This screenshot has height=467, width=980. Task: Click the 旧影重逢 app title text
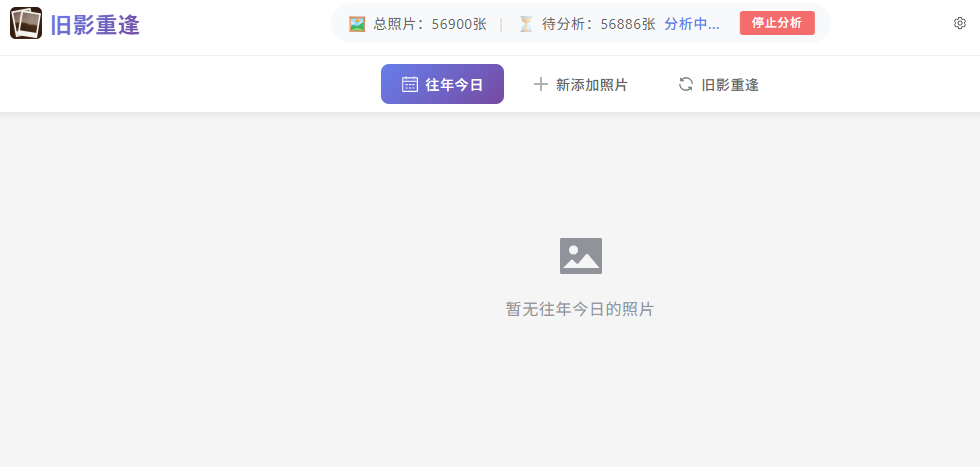[95, 24]
